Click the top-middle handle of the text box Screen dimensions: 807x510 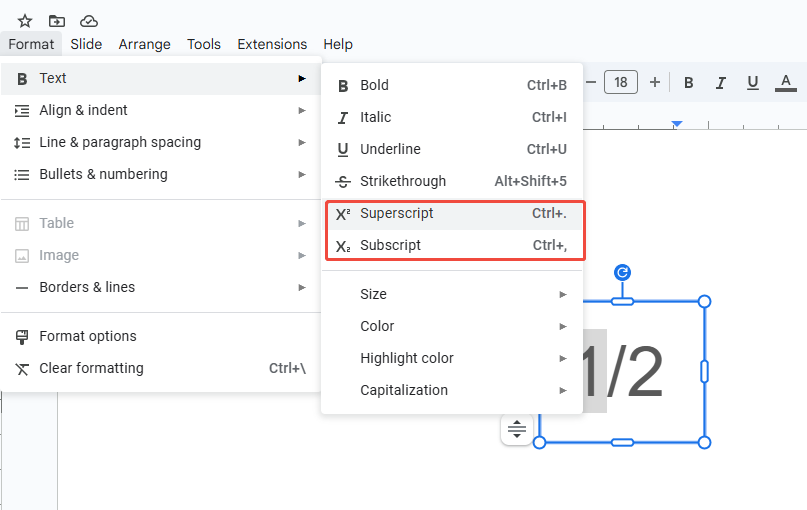click(x=622, y=302)
